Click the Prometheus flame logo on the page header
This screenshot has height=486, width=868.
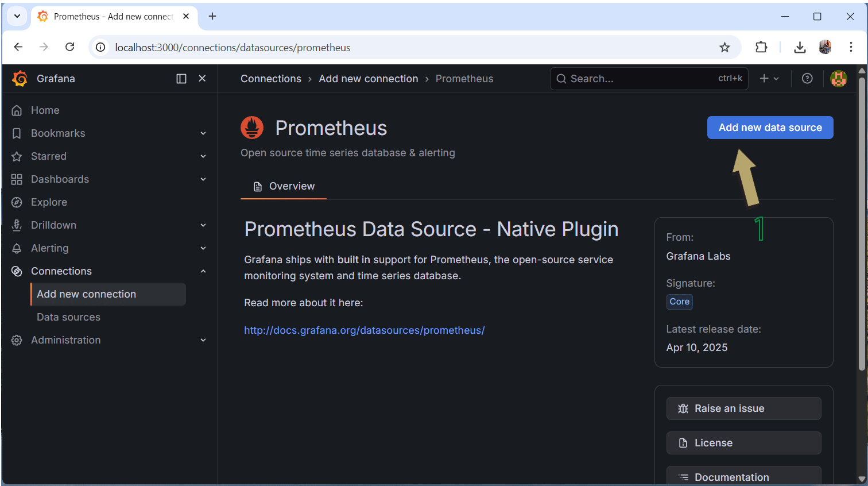point(252,128)
